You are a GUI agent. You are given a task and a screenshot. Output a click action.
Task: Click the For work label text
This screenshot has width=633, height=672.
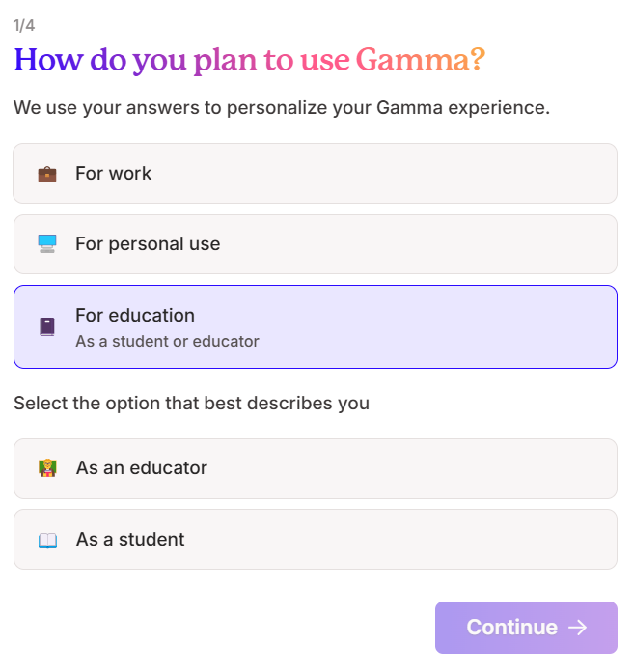point(114,173)
